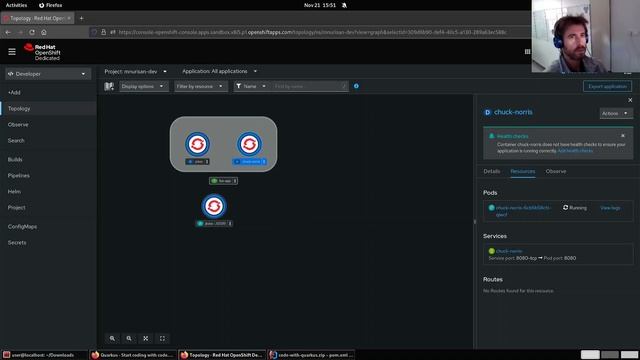Open the Project dropdown
The image size is (640, 360).
pyautogui.click(x=136, y=71)
